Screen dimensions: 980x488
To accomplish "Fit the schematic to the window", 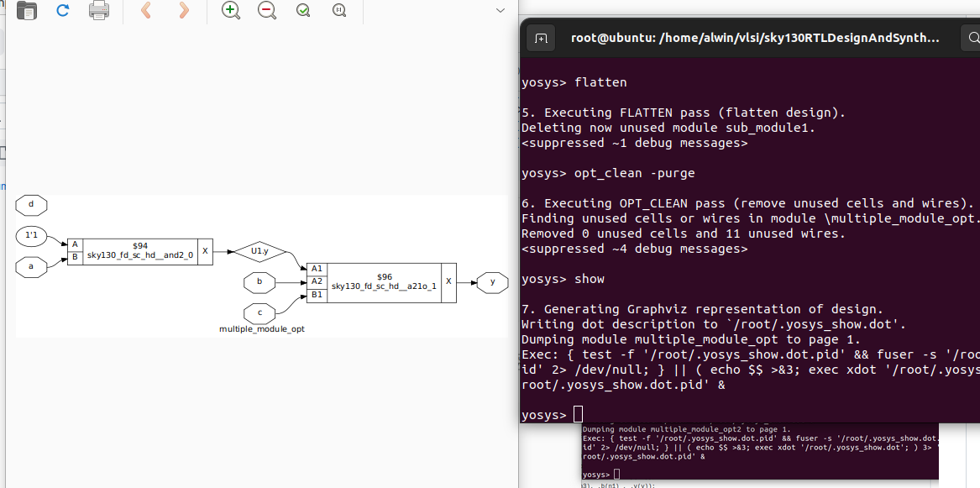I will [302, 11].
